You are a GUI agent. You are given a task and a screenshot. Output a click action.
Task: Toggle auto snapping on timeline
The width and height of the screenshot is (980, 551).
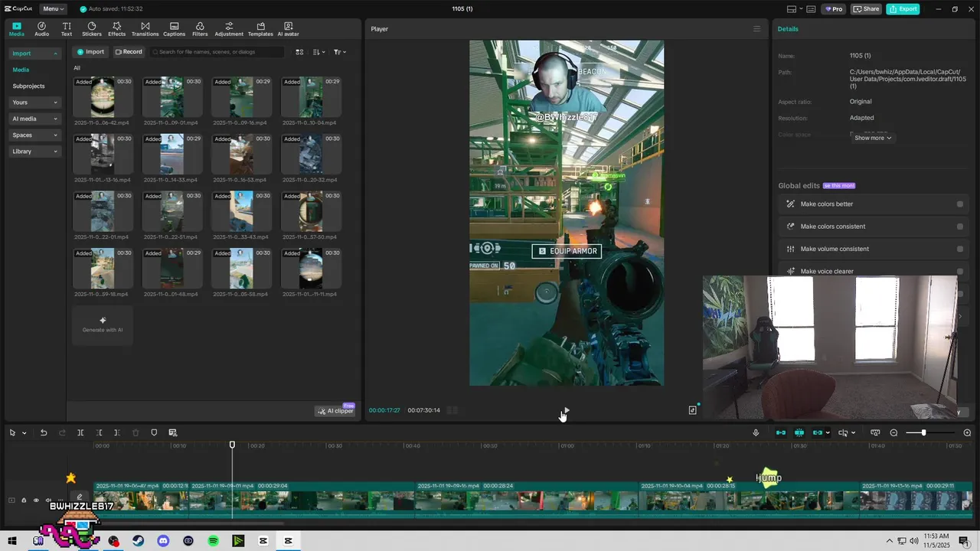799,433
